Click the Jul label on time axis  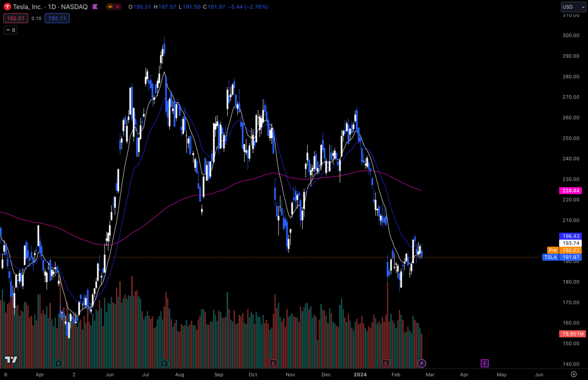point(145,375)
